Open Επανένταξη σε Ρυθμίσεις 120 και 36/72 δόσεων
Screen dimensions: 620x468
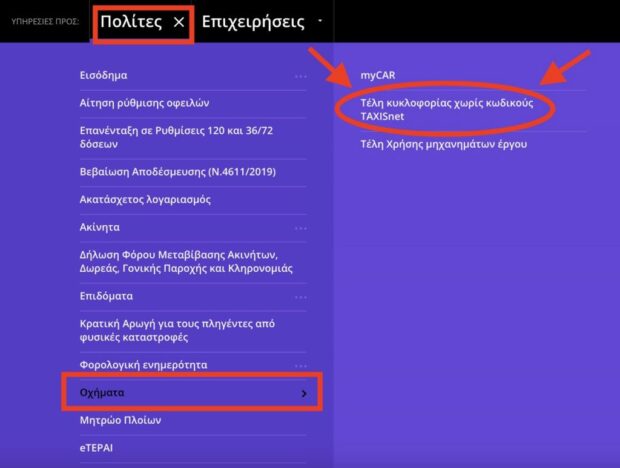coord(176,137)
